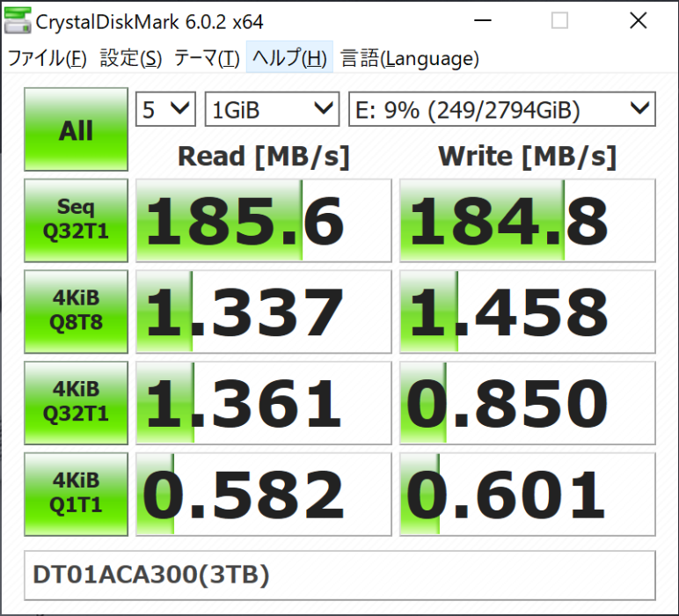Viewport: 679px width, 616px height.
Task: Minimize the CrystalDiskMark window
Action: click(x=482, y=20)
